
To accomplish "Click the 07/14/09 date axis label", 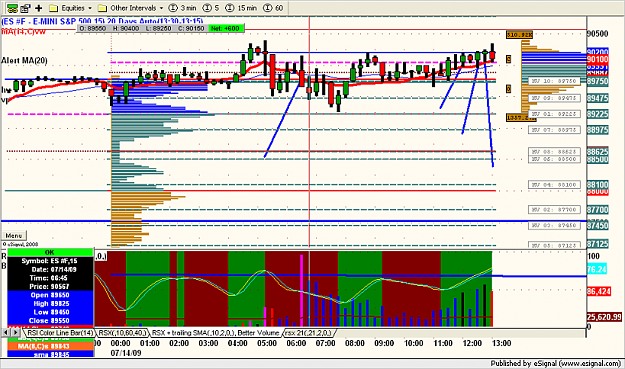I will pos(126,353).
